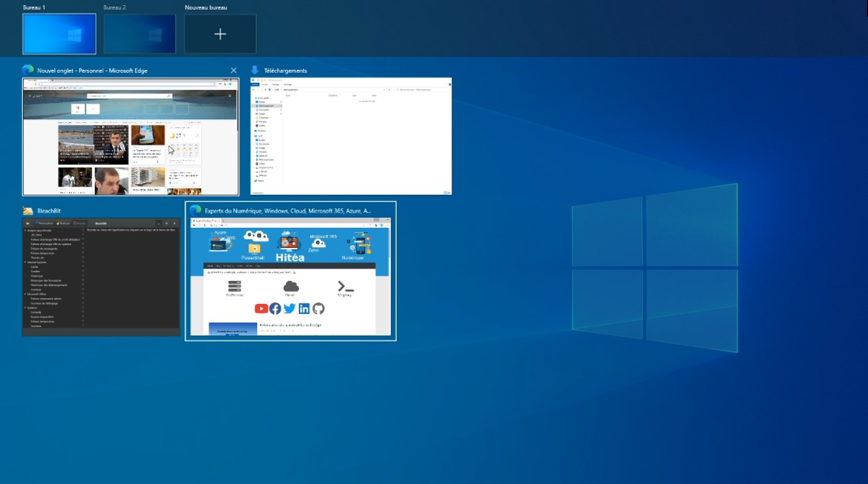Click the Scripting terminal icon on the webpage
868x484 pixels.
pyautogui.click(x=345, y=287)
